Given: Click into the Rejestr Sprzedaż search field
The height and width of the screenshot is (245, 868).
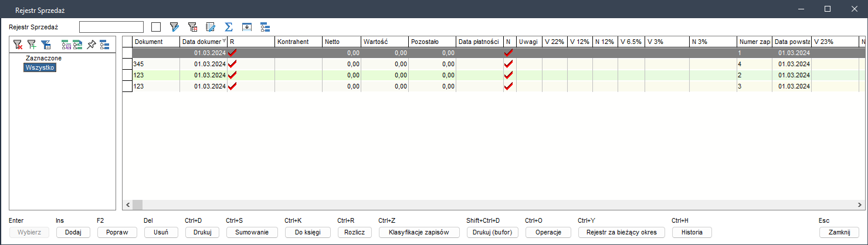Looking at the screenshot, I should pyautogui.click(x=111, y=27).
